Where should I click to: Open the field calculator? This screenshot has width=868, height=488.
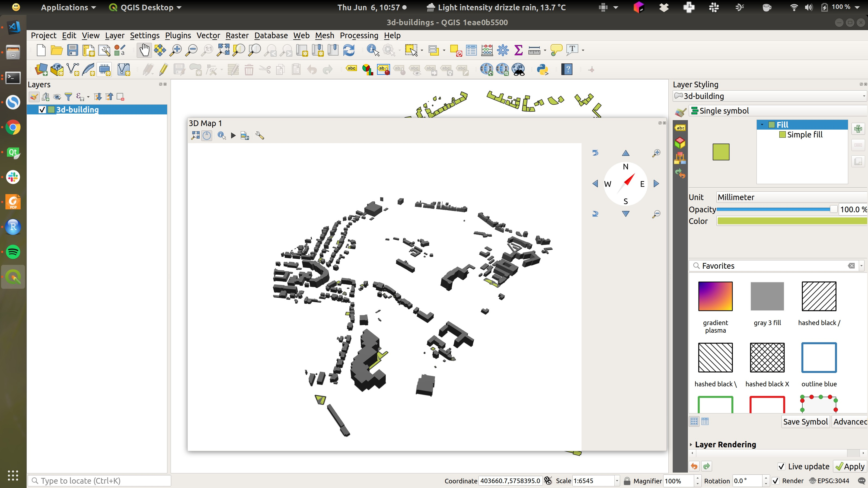tap(487, 50)
